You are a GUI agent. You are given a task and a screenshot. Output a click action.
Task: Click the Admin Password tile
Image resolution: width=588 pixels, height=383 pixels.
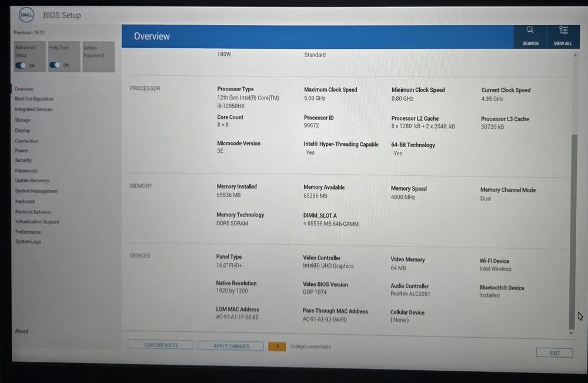[99, 56]
